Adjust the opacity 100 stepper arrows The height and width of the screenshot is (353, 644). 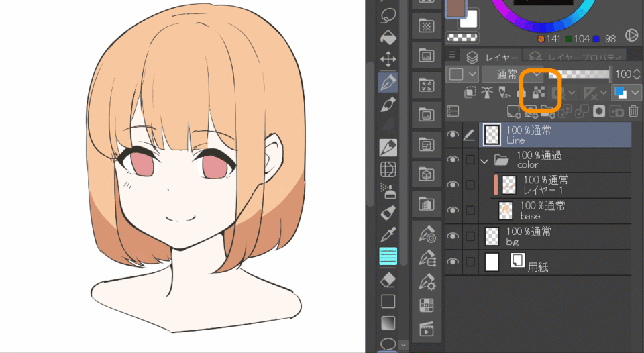[x=637, y=74]
